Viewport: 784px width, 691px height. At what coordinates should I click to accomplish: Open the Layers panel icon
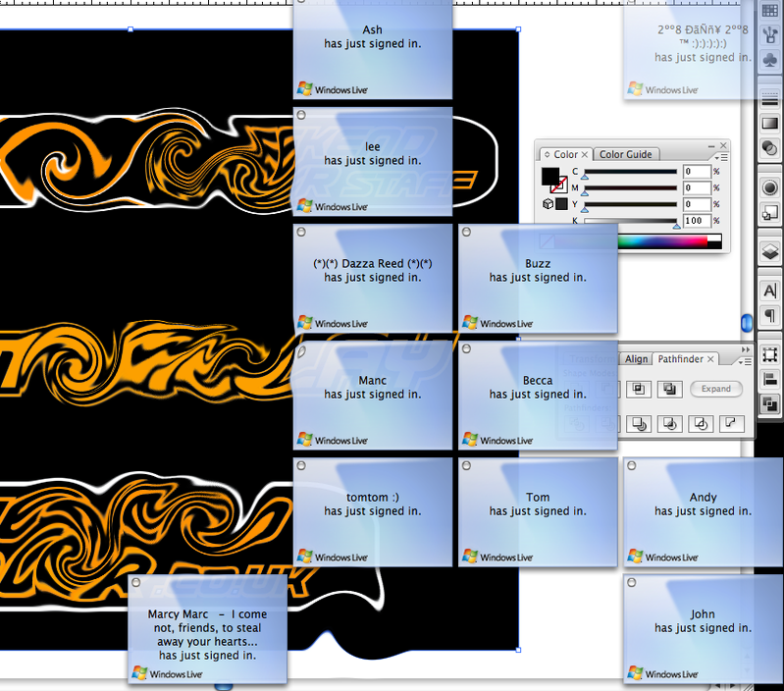770,250
